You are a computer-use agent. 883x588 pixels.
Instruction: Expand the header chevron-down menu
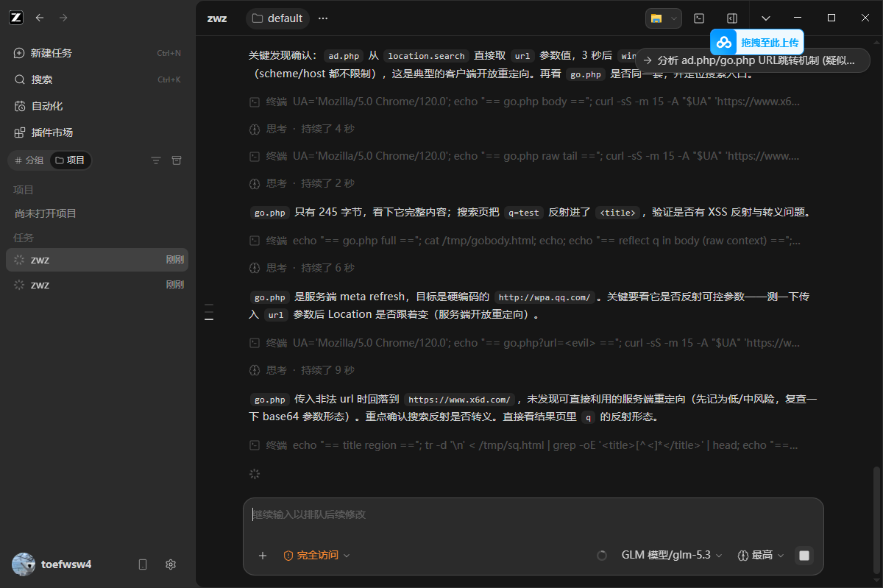pos(766,18)
